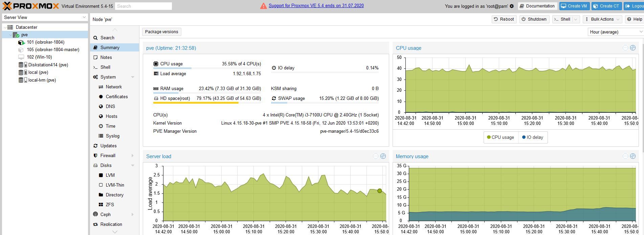Open the Network settings item
Screen dimensions: 644x235
114,87
